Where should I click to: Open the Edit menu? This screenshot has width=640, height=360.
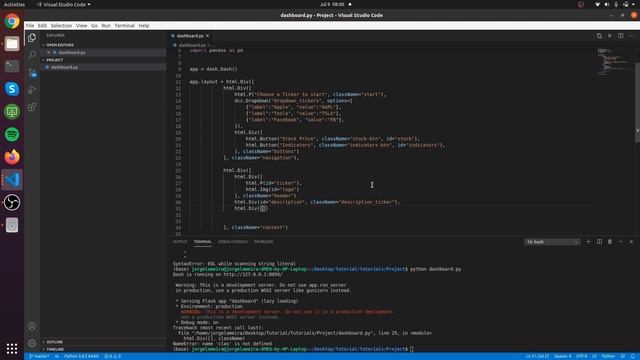click(42, 26)
